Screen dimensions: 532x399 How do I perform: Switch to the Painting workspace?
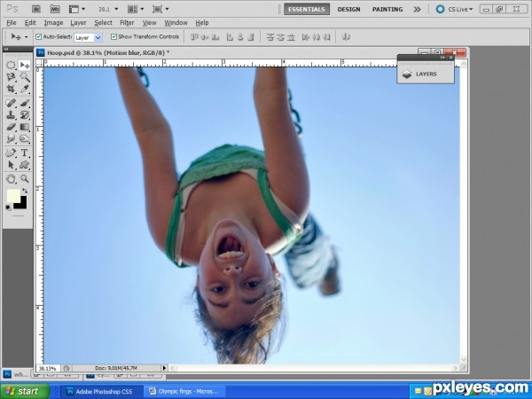click(x=387, y=9)
